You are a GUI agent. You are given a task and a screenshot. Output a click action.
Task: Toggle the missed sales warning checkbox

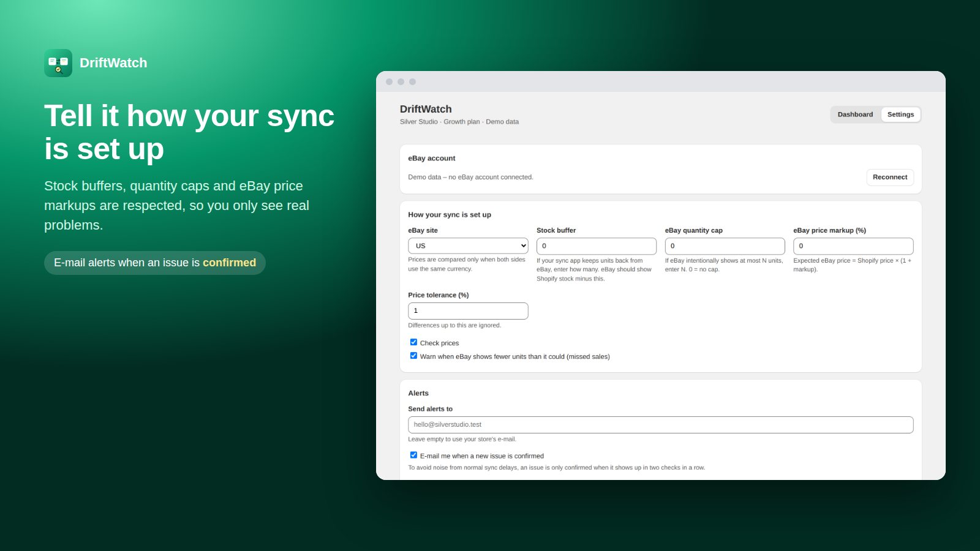tap(413, 356)
